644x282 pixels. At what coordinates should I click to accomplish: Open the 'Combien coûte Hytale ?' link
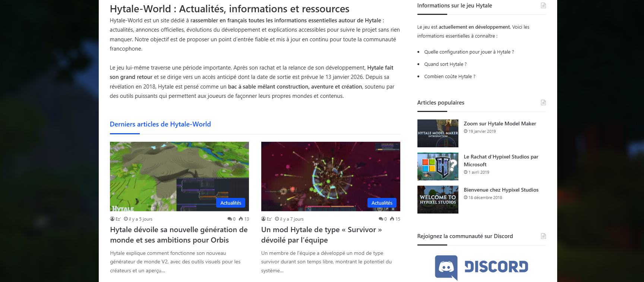click(449, 77)
